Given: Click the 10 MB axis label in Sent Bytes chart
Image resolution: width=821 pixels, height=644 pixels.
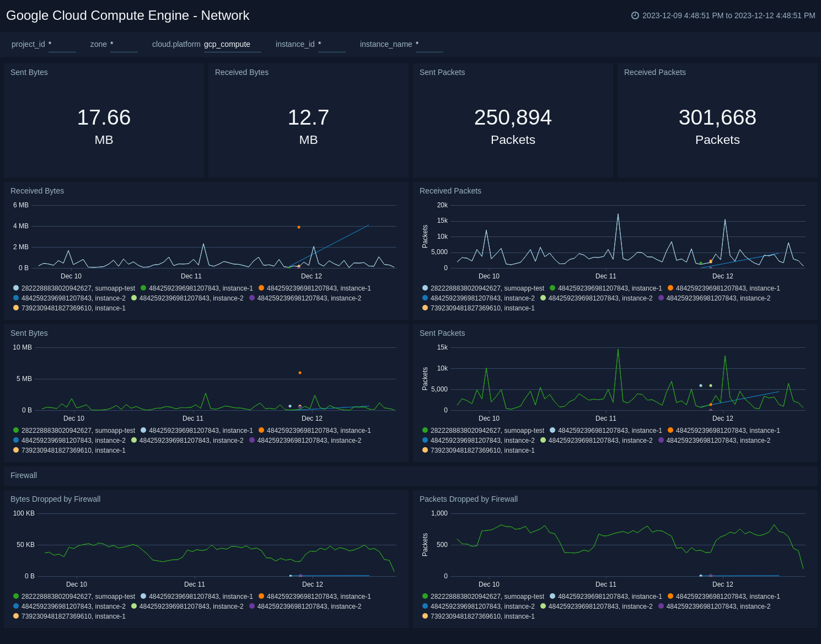Looking at the screenshot, I should click(x=22, y=347).
